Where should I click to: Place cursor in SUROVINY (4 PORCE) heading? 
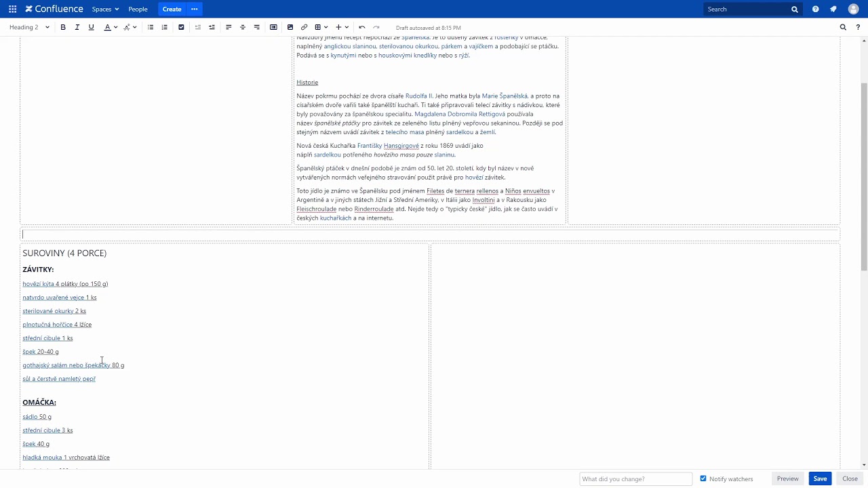(x=64, y=253)
